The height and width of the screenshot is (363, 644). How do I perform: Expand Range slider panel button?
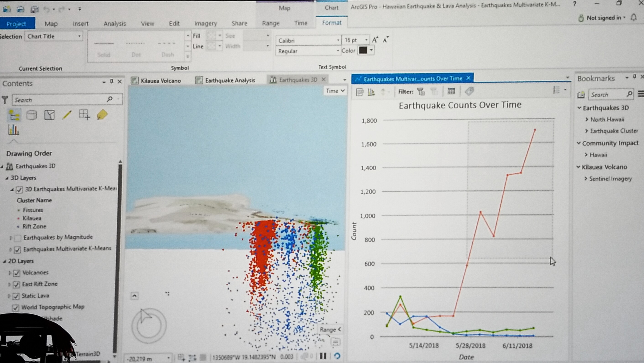(x=331, y=329)
